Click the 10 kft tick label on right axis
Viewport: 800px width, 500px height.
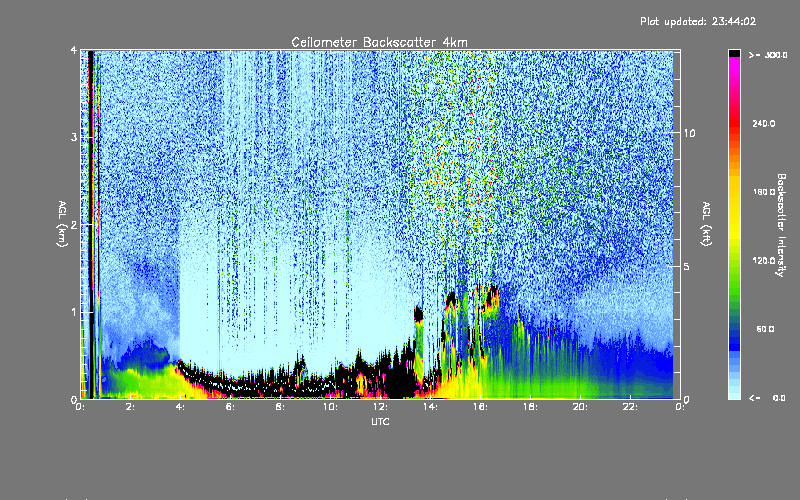coord(689,133)
